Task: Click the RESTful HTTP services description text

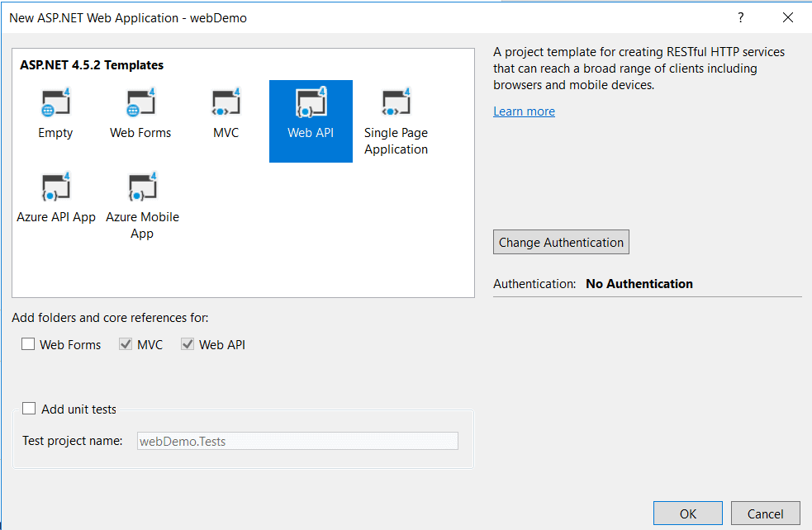Action: tap(639, 69)
